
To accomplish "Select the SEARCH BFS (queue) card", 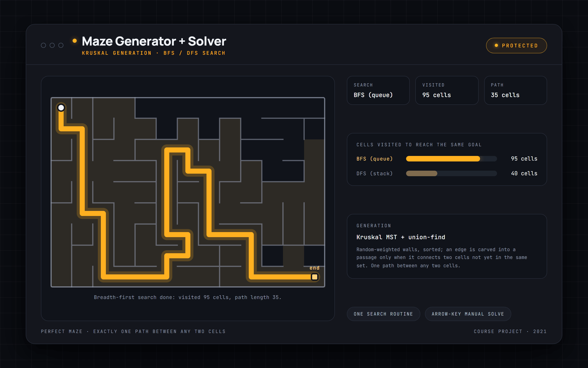I will point(378,90).
